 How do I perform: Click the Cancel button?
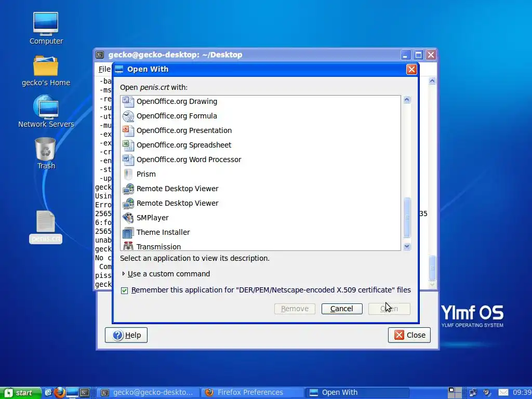point(342,309)
